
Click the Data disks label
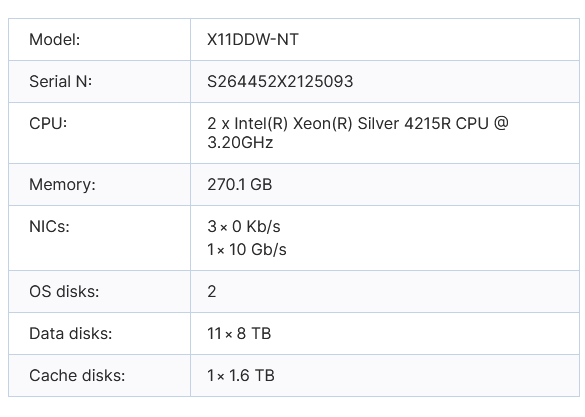[71, 333]
